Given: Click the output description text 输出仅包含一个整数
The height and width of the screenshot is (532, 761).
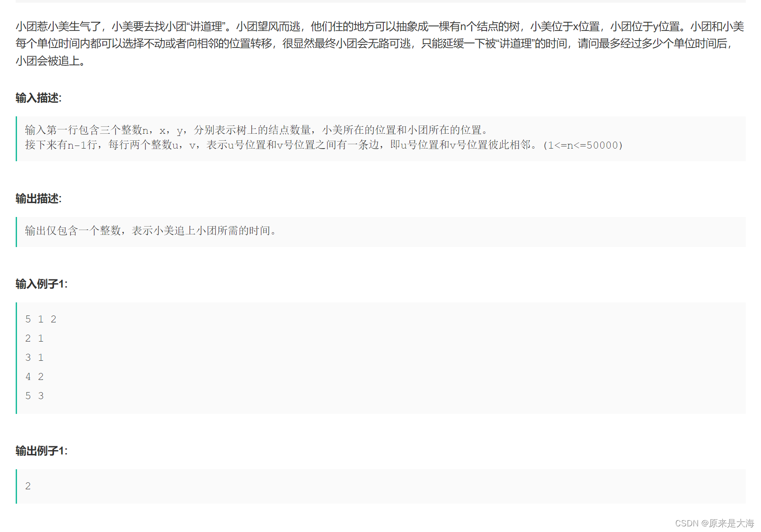Looking at the screenshot, I should tap(151, 230).
